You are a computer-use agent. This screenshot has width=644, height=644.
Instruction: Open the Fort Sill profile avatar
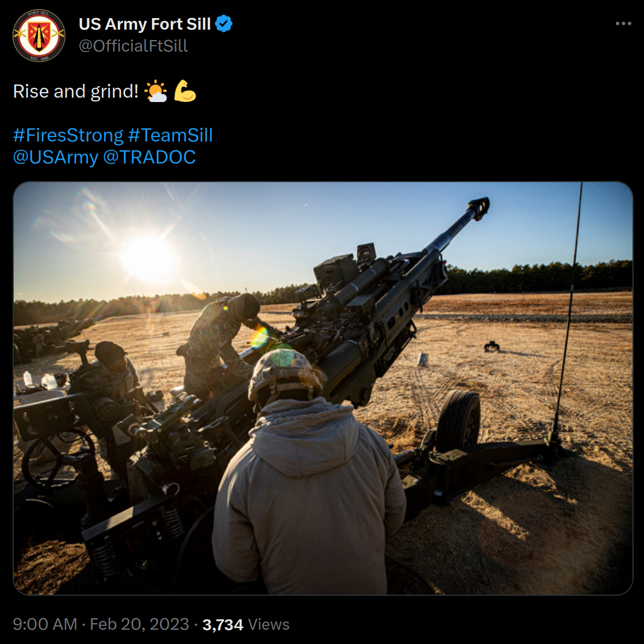tap(39, 35)
